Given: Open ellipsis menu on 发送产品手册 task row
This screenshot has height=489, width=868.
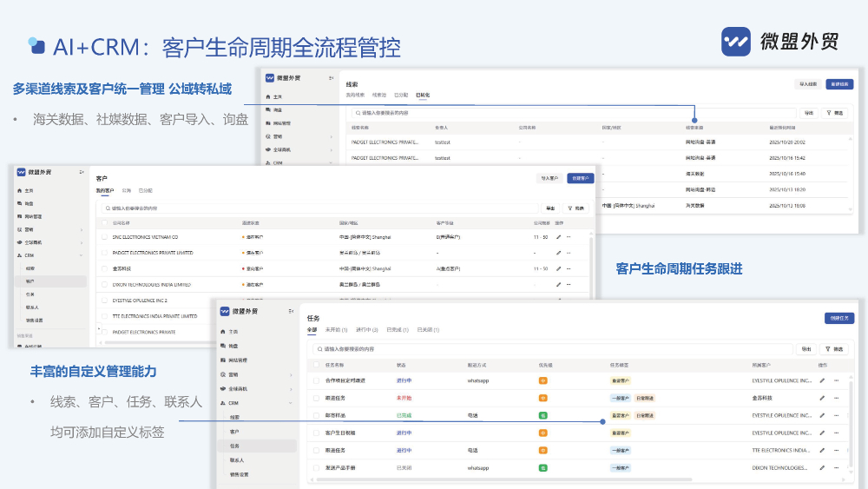Looking at the screenshot, I should click(836, 468).
